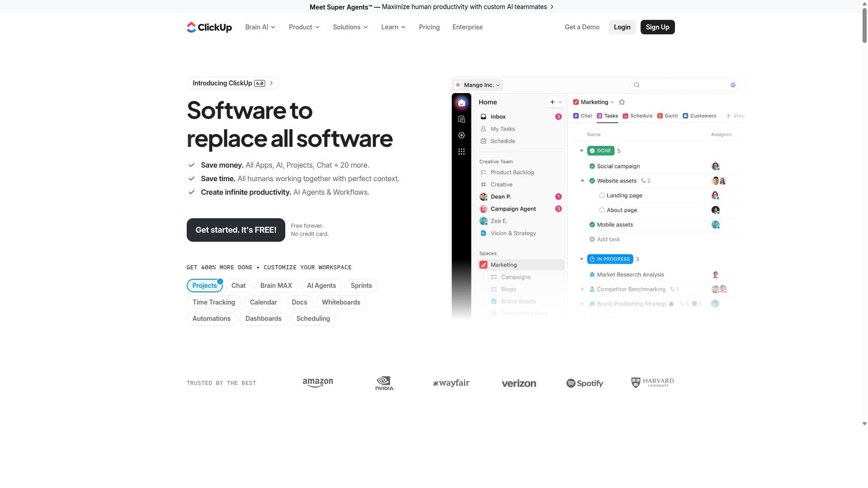The height and width of the screenshot is (488, 868).
Task: Collapse Website assets subtasks
Action: pyautogui.click(x=582, y=181)
